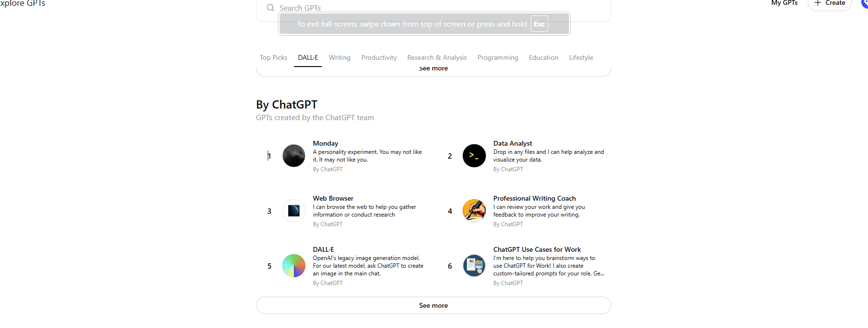Screen dimensions: 868x328
Task: Expand By ChatGPT list with See more
Action: (433, 305)
